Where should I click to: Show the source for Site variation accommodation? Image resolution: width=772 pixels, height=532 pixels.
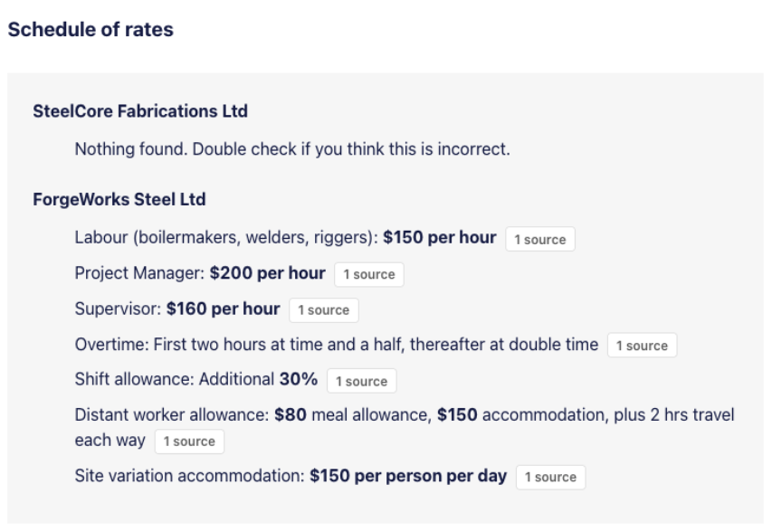(550, 477)
